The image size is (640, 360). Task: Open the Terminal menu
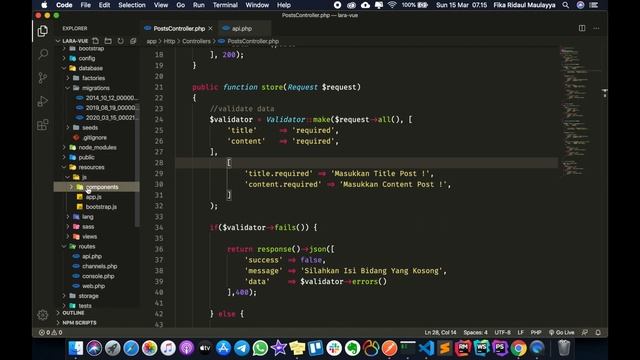pos(225,5)
